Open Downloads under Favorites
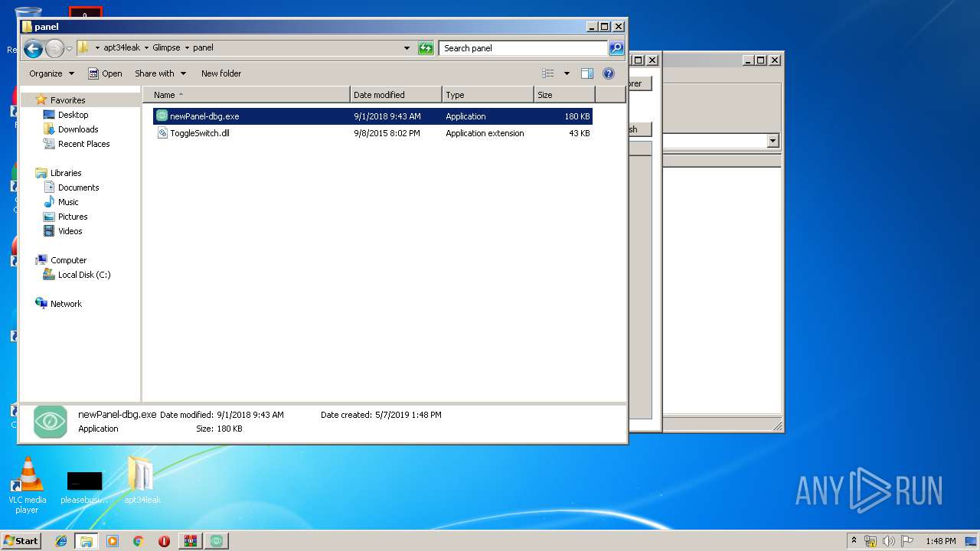 pos(78,129)
